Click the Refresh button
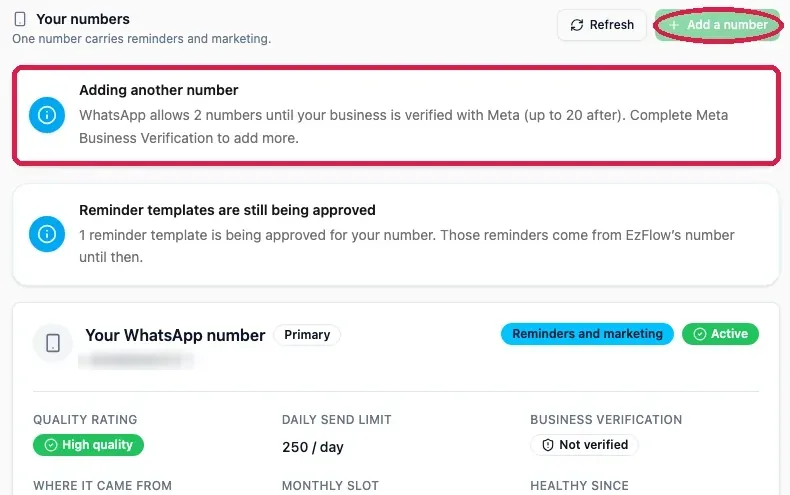This screenshot has width=790, height=495. coord(602,25)
